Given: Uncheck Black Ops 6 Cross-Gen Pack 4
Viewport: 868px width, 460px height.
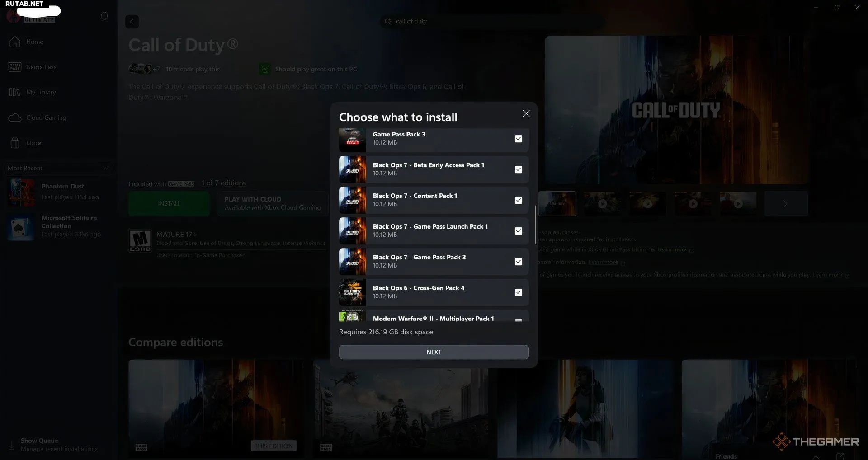Looking at the screenshot, I should tap(519, 292).
